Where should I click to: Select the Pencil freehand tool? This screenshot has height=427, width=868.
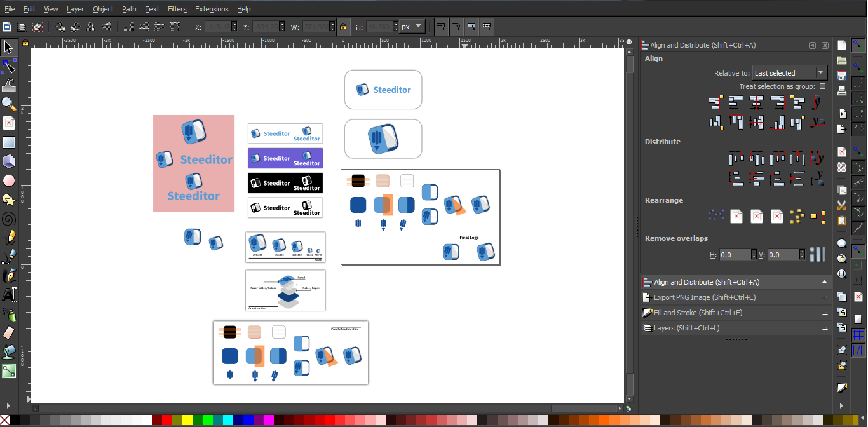pos(9,238)
